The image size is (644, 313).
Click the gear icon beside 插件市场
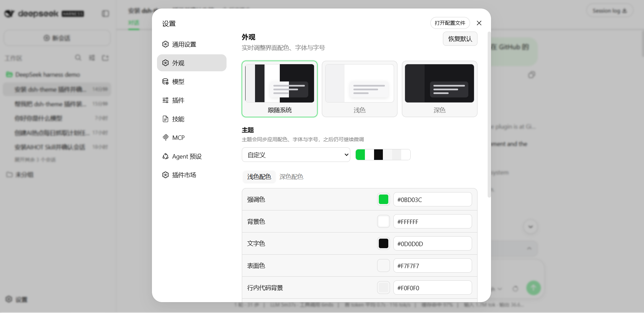[165, 175]
